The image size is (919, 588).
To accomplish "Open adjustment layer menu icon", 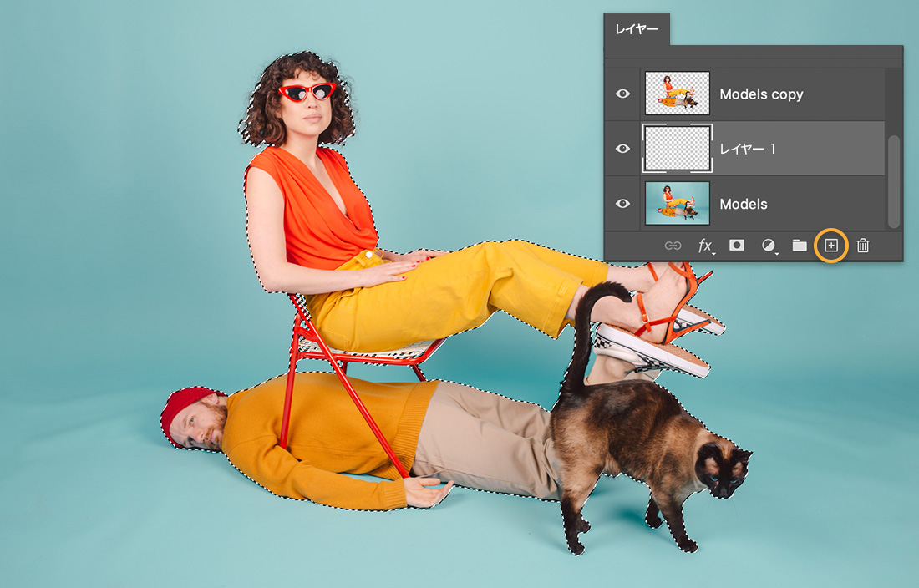I will [769, 246].
